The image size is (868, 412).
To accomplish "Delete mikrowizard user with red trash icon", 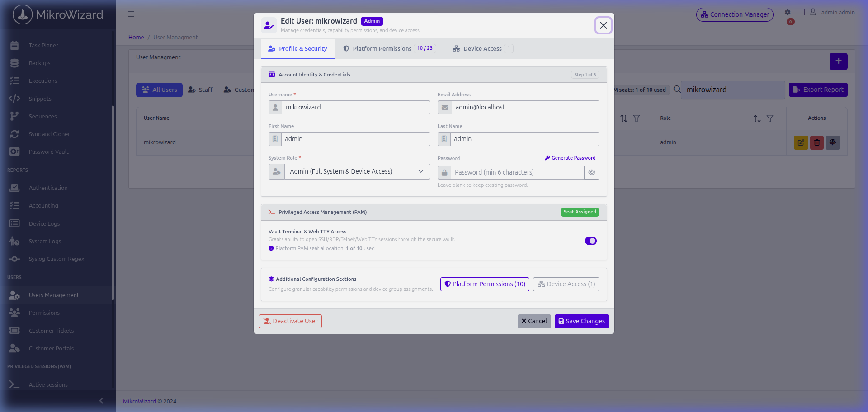I will click(817, 142).
